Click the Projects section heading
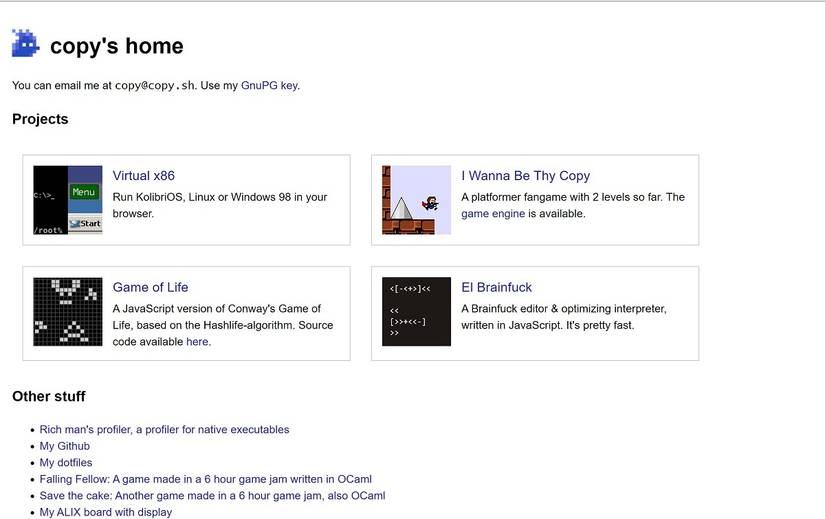Image resolution: width=825 pixels, height=519 pixels. [x=40, y=119]
